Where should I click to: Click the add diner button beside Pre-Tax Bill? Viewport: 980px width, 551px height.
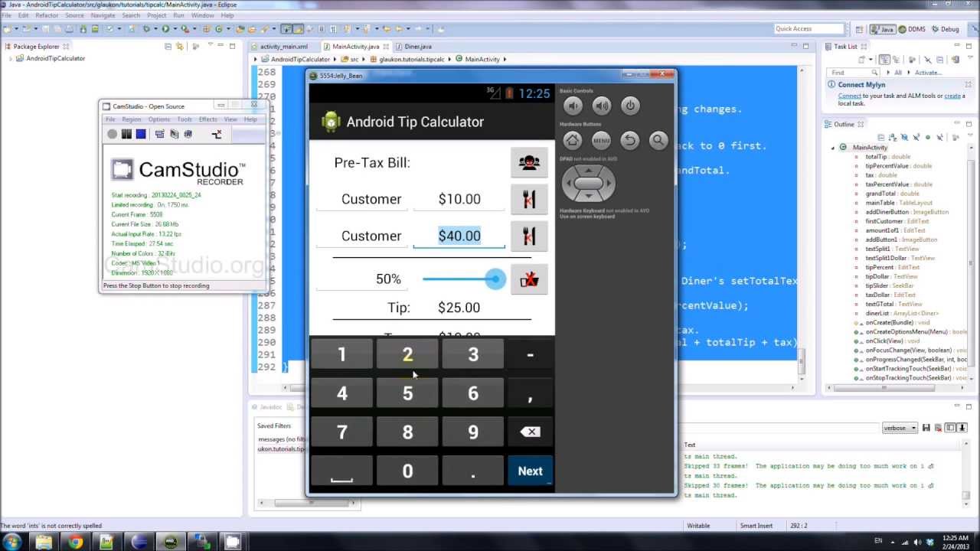coord(529,162)
